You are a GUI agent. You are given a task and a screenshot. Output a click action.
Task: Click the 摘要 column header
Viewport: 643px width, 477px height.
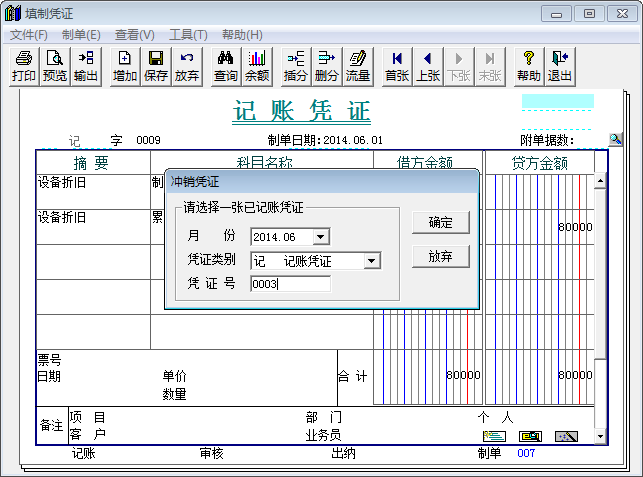(91, 163)
